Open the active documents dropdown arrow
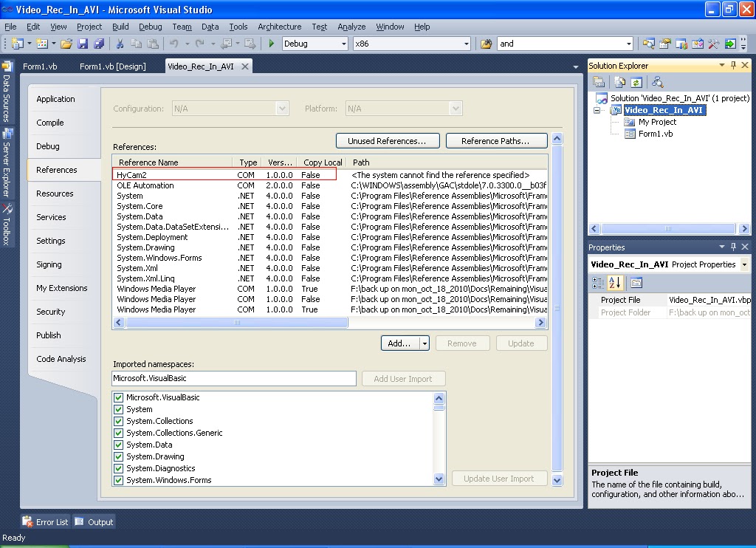The image size is (756, 548). (x=576, y=67)
